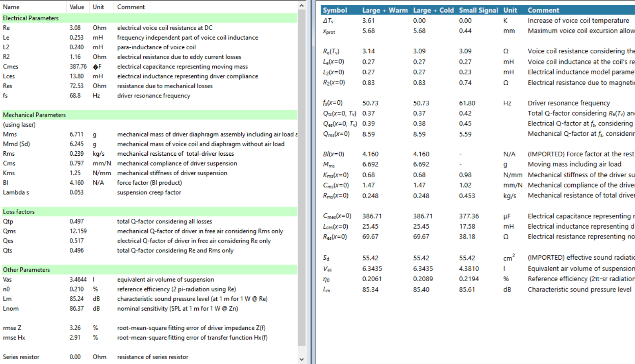Click the Vas Small Signal value 4.3810
Screen dimensions: 635x364
(469, 269)
